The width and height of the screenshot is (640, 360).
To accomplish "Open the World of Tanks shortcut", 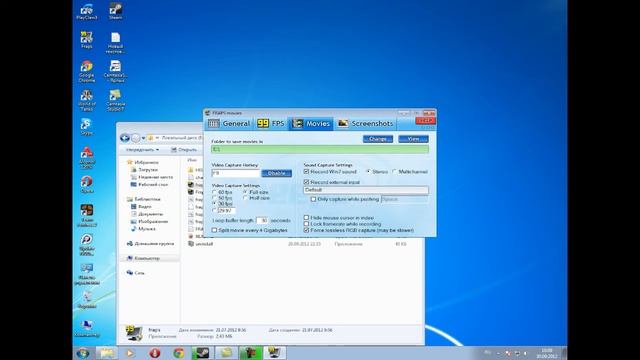I will click(86, 100).
